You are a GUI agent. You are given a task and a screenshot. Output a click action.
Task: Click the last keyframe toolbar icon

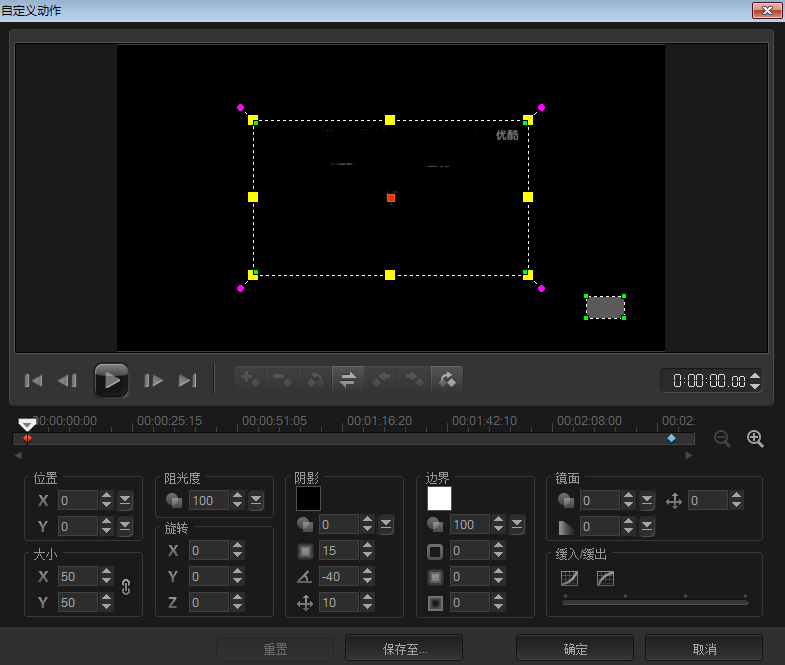447,380
